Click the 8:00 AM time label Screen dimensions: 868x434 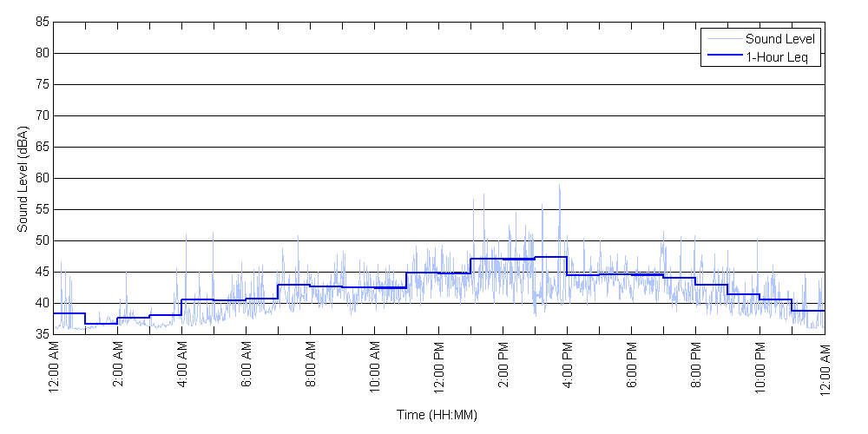[x=311, y=368]
